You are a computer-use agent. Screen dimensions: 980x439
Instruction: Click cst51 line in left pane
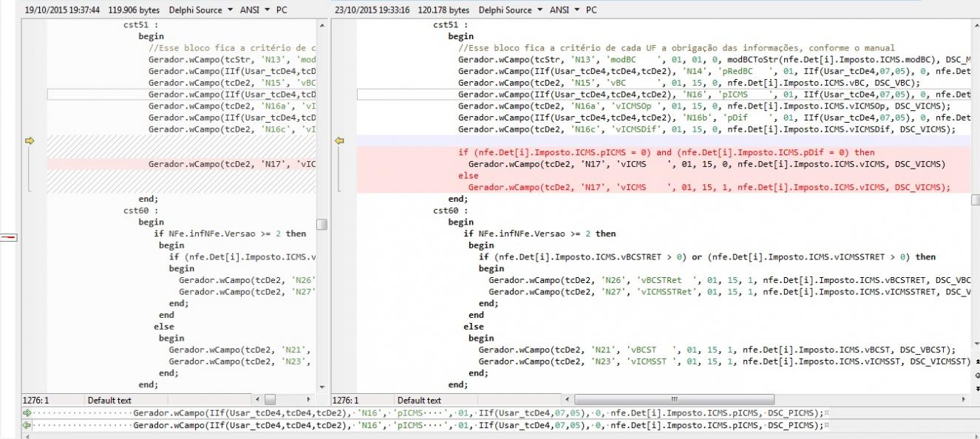tap(140, 24)
